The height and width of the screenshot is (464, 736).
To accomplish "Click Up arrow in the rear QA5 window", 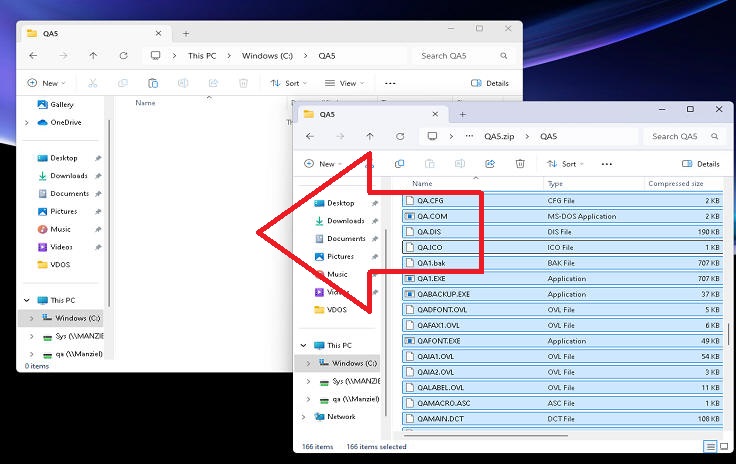I will (93, 55).
